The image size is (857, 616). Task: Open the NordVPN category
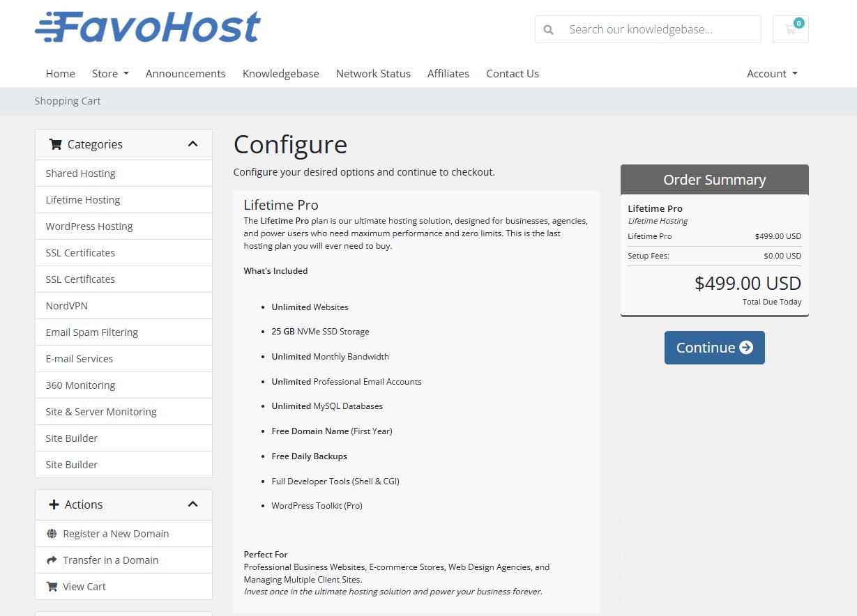click(67, 306)
